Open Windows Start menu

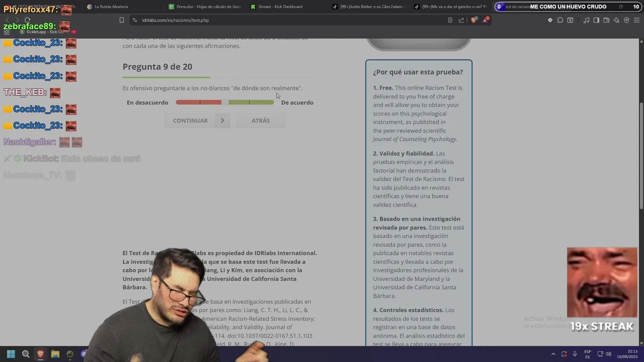coord(11,354)
